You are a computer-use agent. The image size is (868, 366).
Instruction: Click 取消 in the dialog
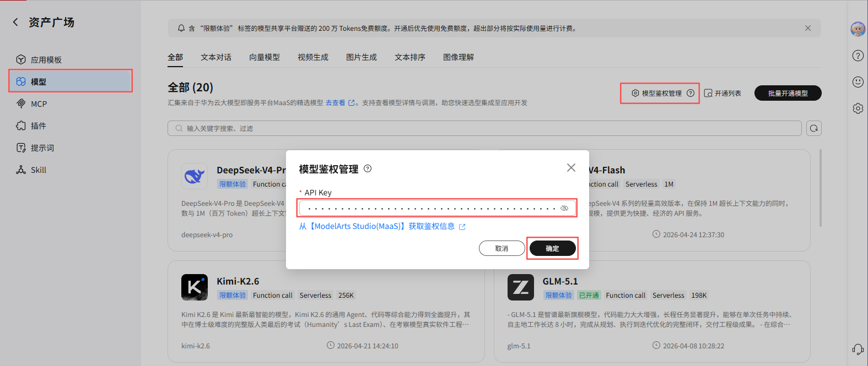click(x=502, y=248)
